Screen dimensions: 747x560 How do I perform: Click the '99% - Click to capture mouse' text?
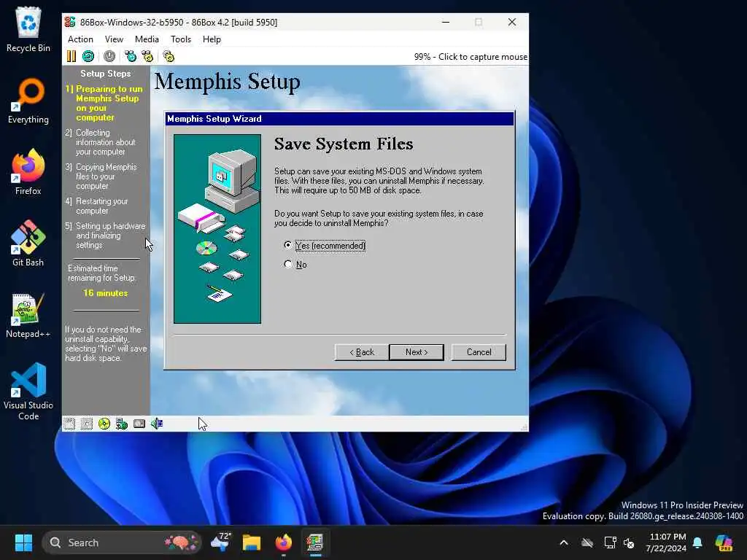(471, 57)
